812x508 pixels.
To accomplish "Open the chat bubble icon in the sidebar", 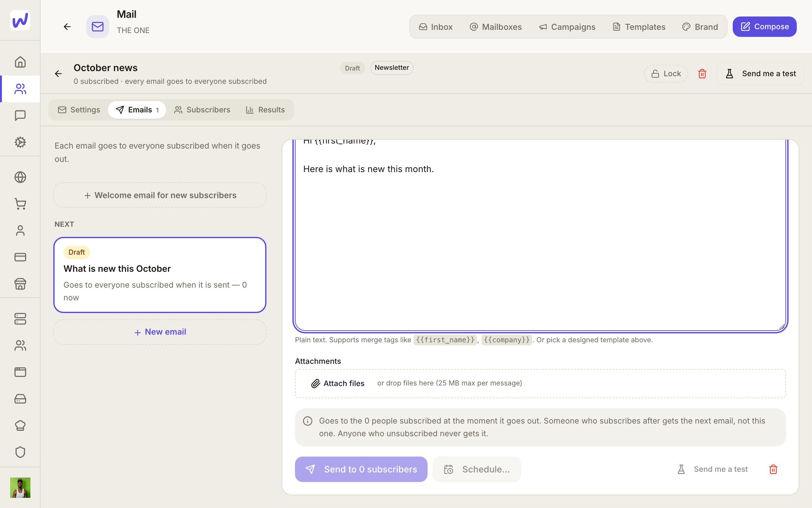I will (20, 115).
